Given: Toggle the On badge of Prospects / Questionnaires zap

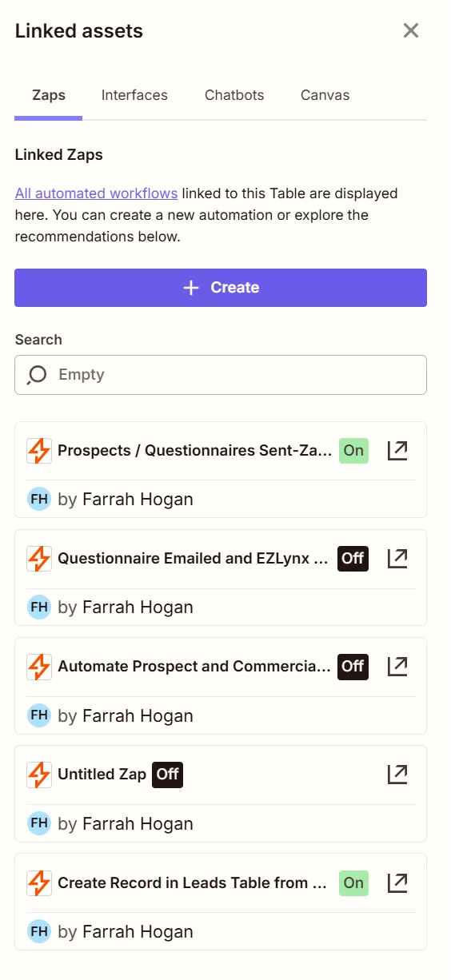Looking at the screenshot, I should click(353, 450).
